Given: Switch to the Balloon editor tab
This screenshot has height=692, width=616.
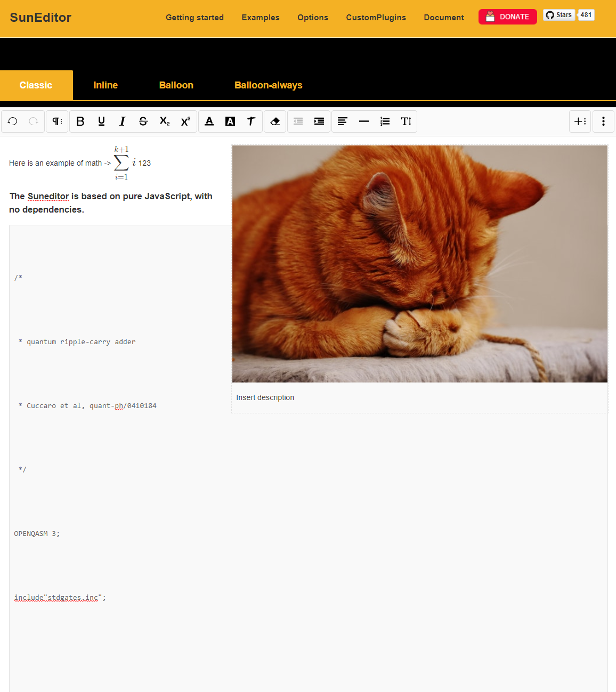Looking at the screenshot, I should click(x=176, y=85).
